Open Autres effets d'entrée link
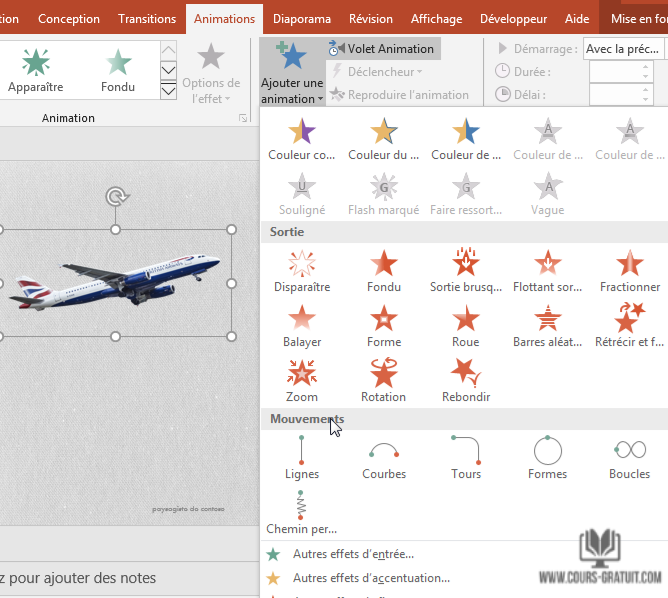This screenshot has height=598, width=668. pos(353,554)
